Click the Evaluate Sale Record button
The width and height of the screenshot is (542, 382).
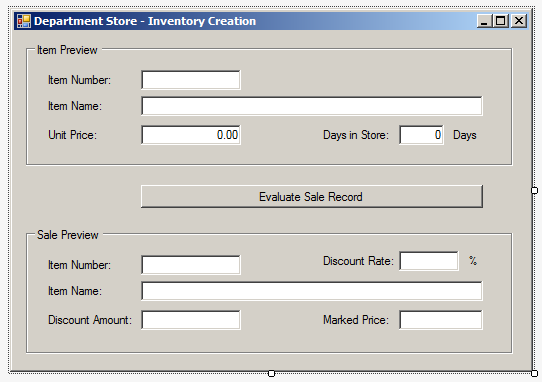(312, 197)
